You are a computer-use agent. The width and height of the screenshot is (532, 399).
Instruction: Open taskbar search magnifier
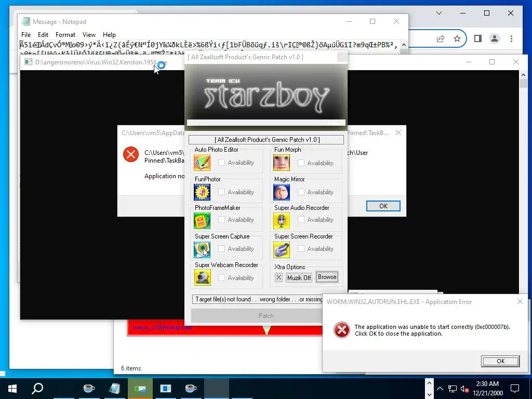coord(37,388)
